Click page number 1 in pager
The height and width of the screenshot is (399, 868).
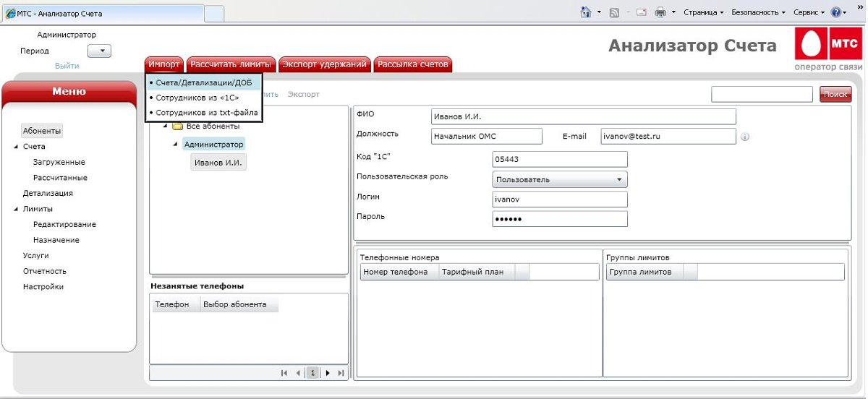click(x=312, y=373)
